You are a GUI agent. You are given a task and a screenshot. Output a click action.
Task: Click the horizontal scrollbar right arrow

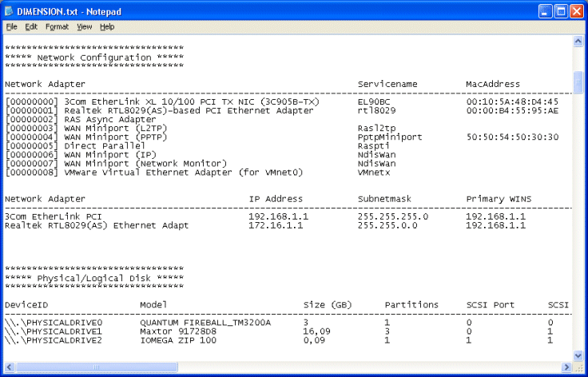[x=566, y=367]
